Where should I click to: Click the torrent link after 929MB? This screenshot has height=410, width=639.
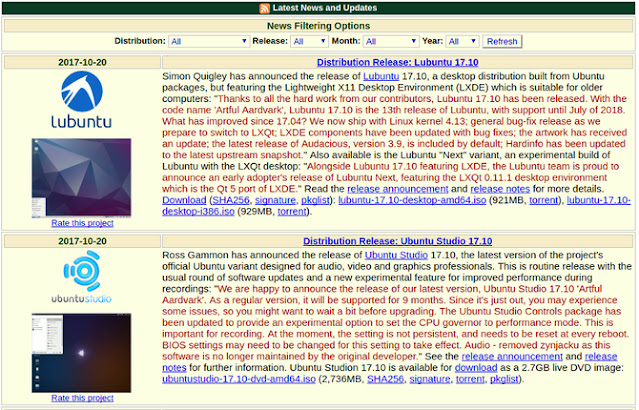click(x=292, y=212)
